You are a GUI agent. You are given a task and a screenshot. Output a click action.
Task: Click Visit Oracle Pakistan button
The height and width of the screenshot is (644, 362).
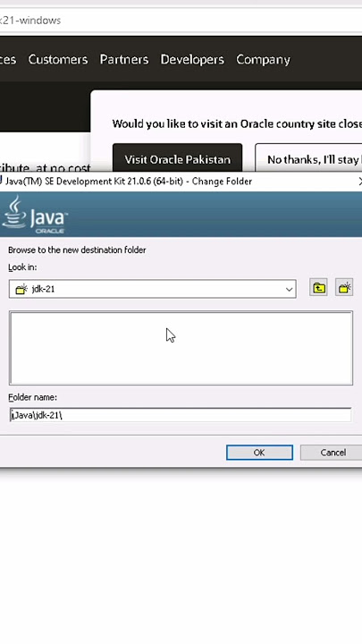coord(177,157)
